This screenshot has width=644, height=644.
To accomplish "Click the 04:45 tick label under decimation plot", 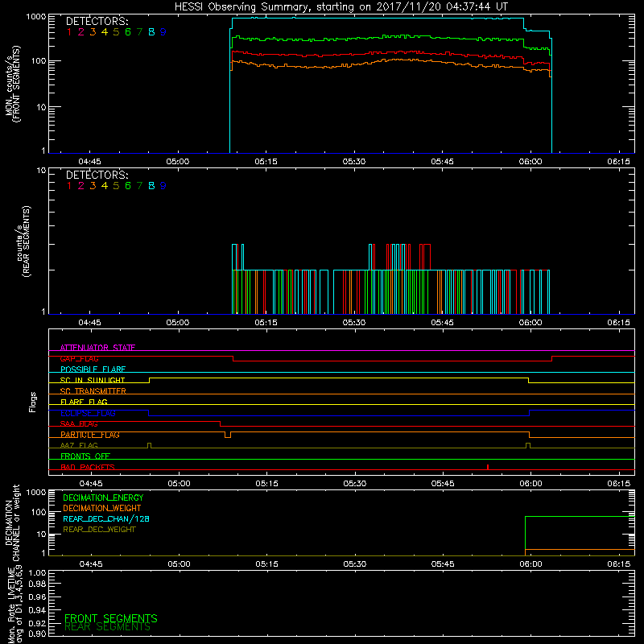I will point(91,564).
